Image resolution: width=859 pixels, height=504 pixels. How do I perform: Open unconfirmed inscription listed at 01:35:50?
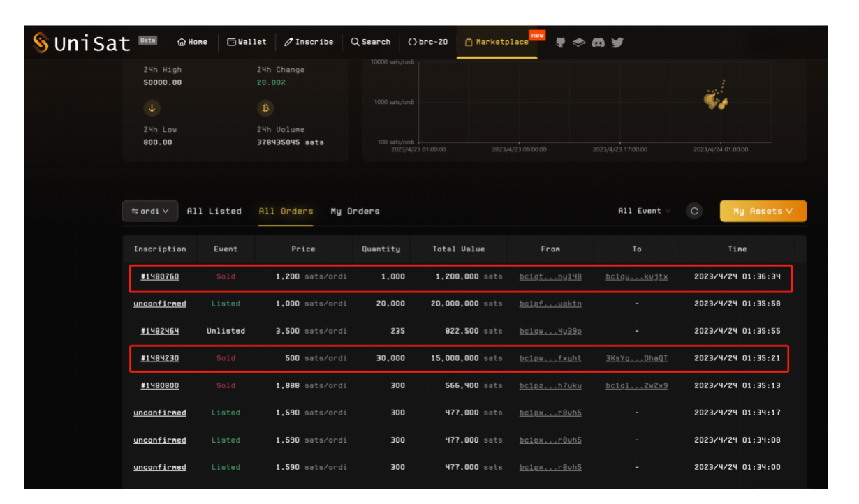point(160,304)
